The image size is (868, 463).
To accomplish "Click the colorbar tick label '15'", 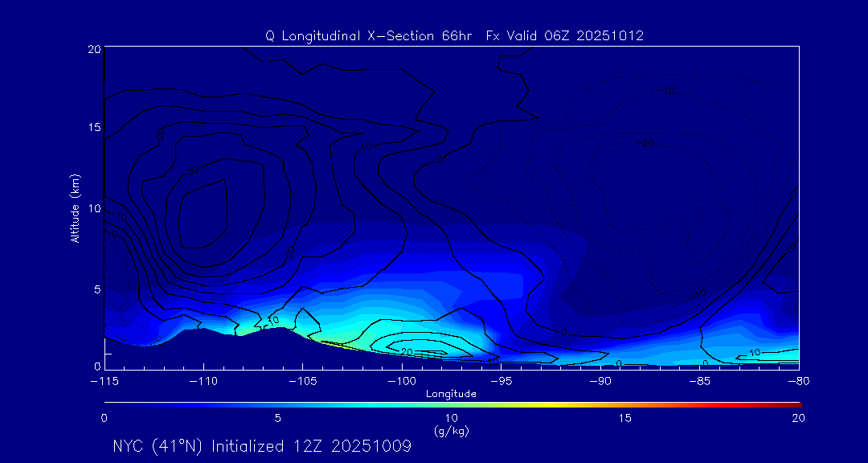I will coord(625,420).
